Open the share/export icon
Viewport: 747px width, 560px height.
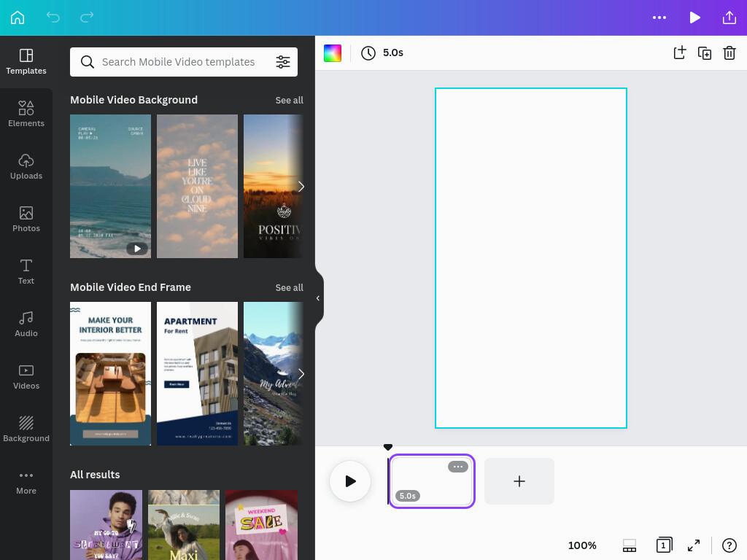(729, 17)
